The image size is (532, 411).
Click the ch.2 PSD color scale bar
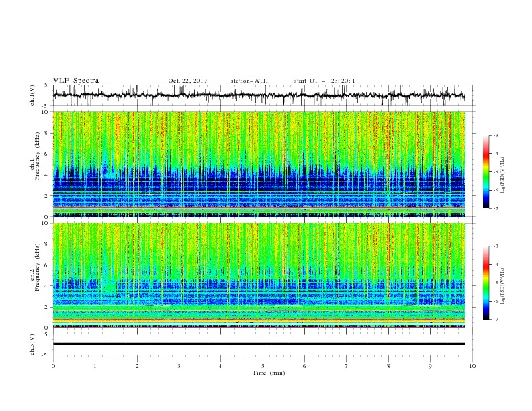pyautogui.click(x=486, y=283)
